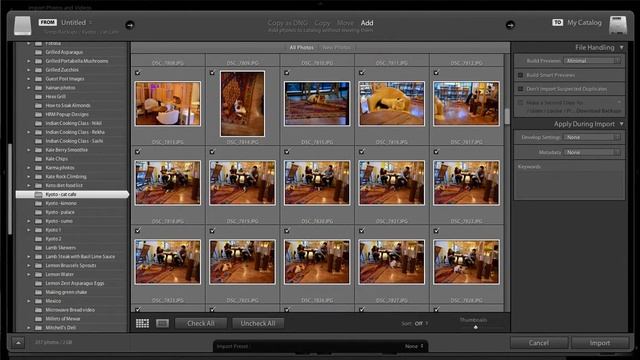This screenshot has width=640, height=360.
Task: Click the Cancel button
Action: [539, 343]
